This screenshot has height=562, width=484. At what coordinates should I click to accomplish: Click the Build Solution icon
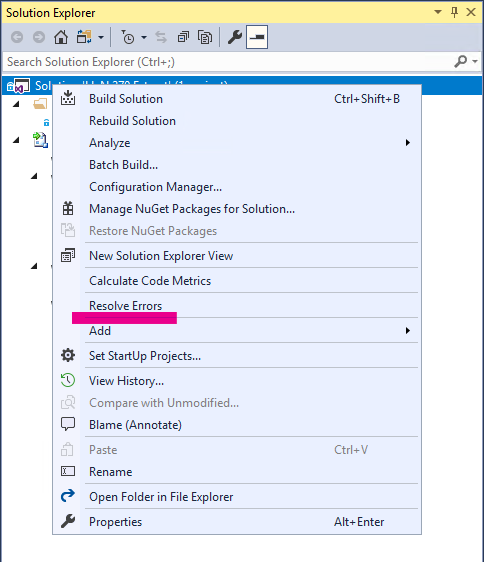pos(68,98)
